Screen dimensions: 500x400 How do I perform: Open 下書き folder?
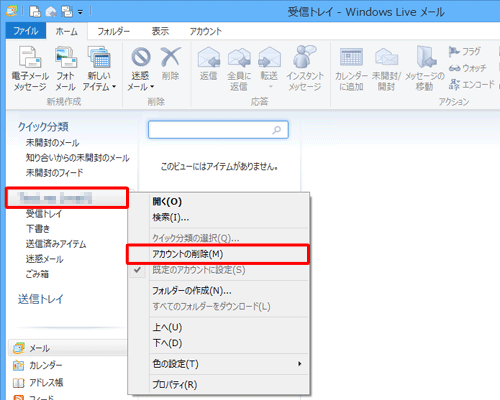(38, 229)
